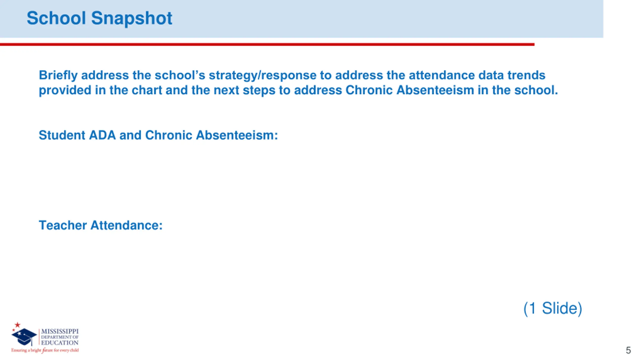Click the light blue header band
Viewport: 644px width, 362px height.
302,19
